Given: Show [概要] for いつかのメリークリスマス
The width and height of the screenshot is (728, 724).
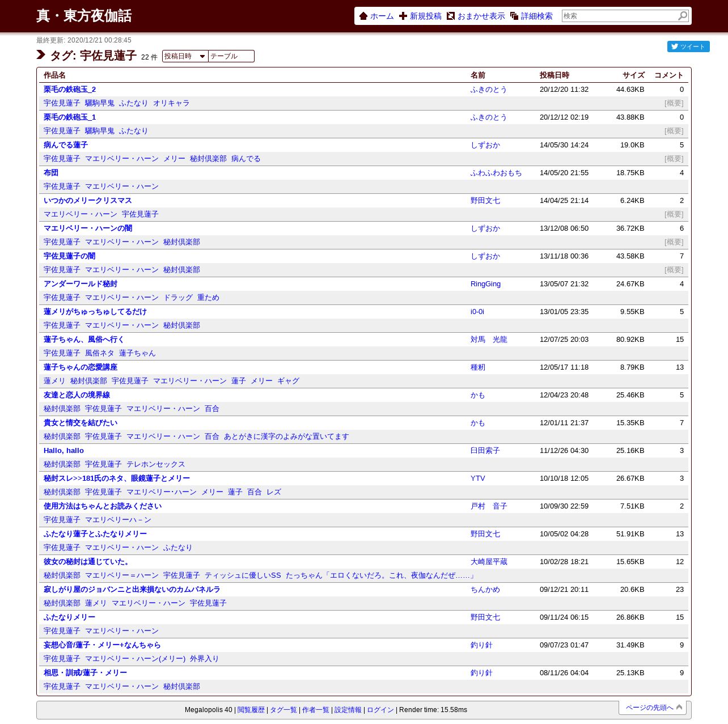Looking at the screenshot, I should [x=674, y=214].
